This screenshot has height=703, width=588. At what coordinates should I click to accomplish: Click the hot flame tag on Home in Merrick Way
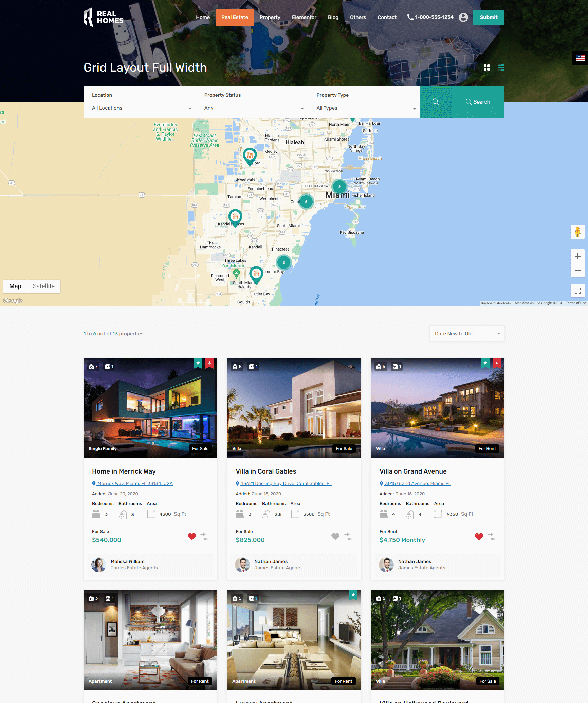click(209, 363)
